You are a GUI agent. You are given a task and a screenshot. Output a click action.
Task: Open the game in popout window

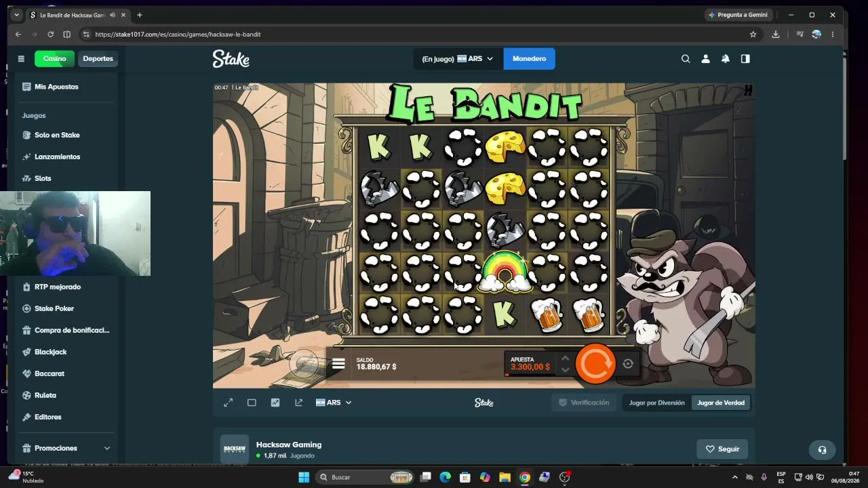pos(298,403)
